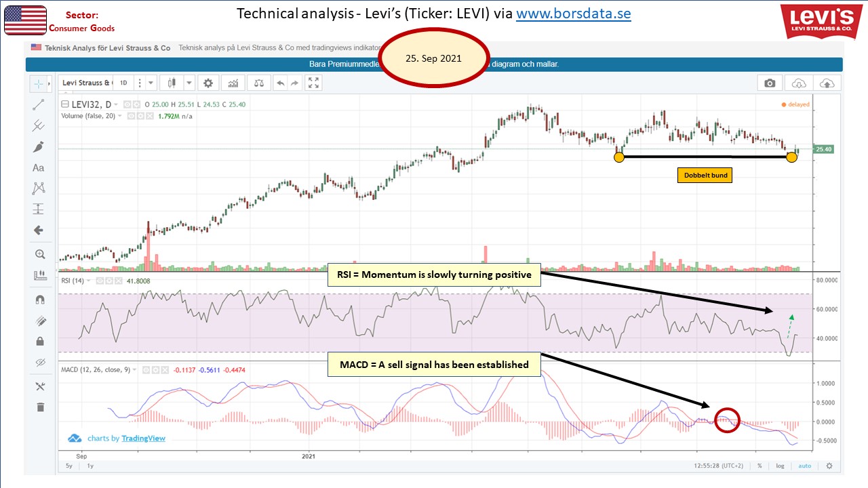The image size is (868, 488).
Task: Click the 12:55:28 (UTC+2) timezone
Action: click(717, 466)
